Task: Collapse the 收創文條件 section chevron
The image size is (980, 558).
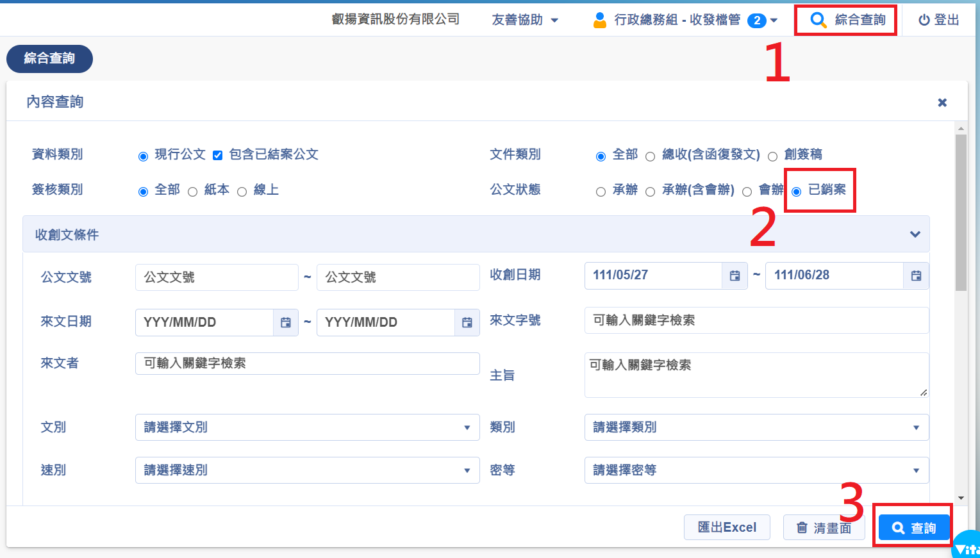Action: pyautogui.click(x=915, y=234)
